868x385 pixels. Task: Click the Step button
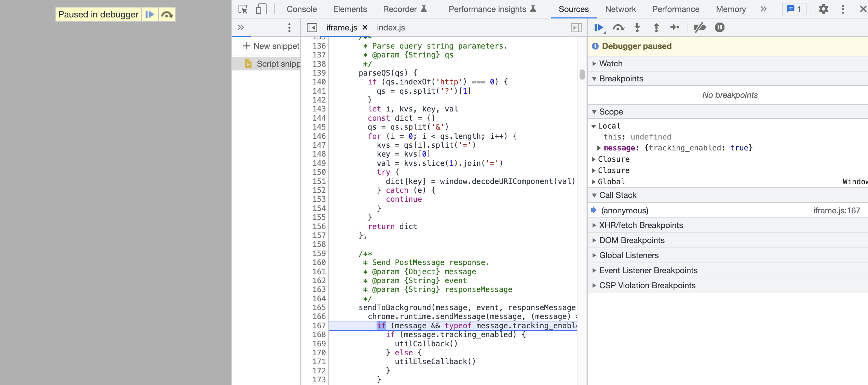click(675, 27)
